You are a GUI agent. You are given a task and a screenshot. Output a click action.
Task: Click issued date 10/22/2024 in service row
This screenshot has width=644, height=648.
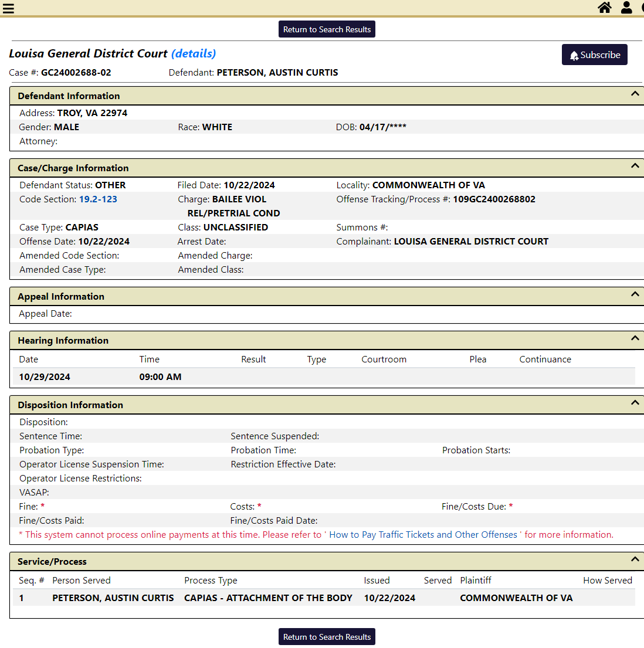389,598
